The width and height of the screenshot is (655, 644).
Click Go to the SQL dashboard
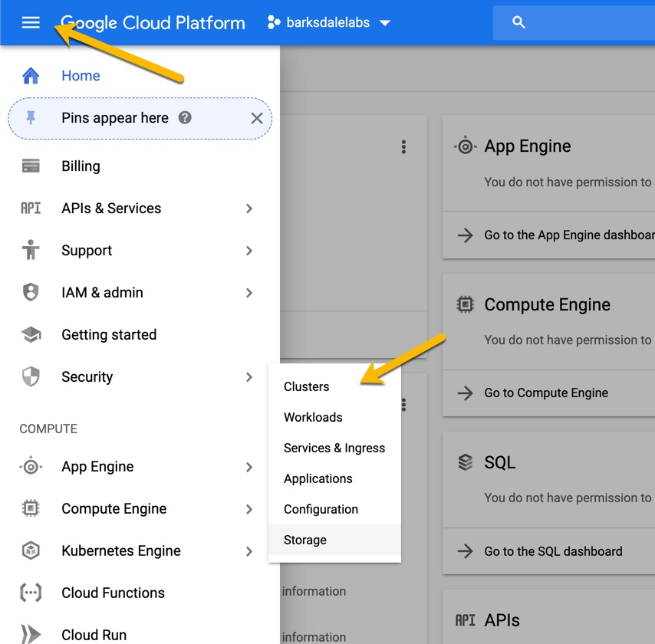tap(553, 551)
